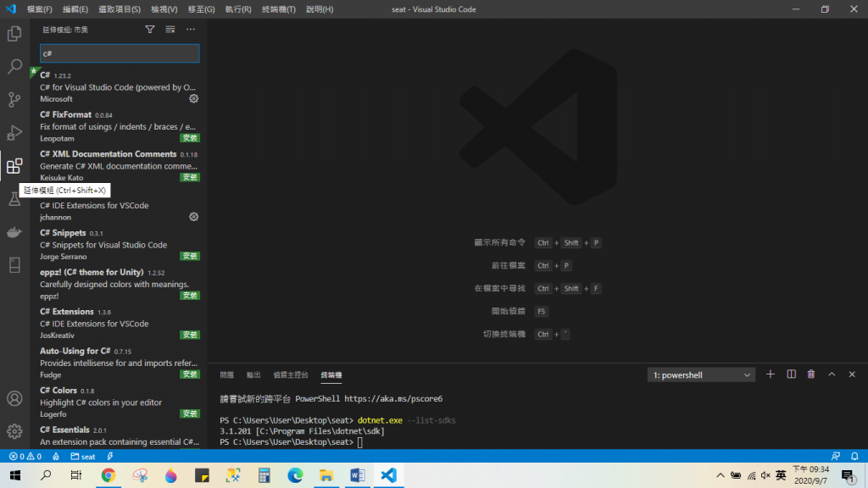Select the C# Essentials extension entry

119,435
